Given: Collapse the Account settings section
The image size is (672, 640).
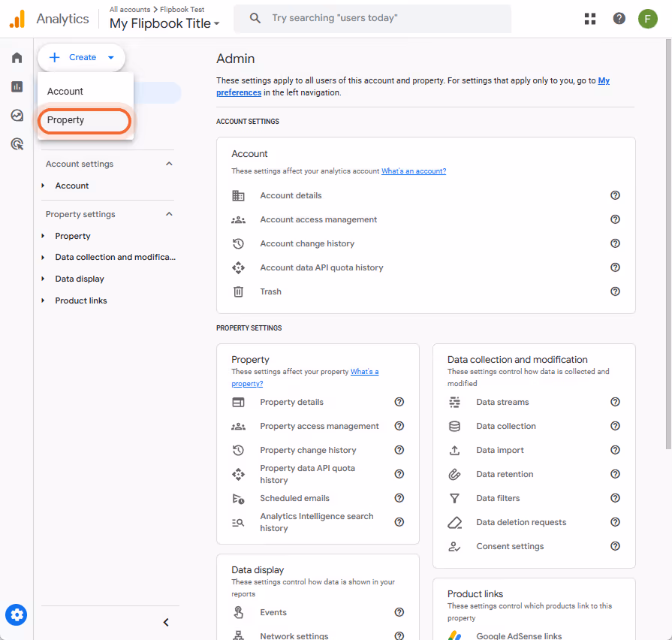Looking at the screenshot, I should (x=169, y=164).
